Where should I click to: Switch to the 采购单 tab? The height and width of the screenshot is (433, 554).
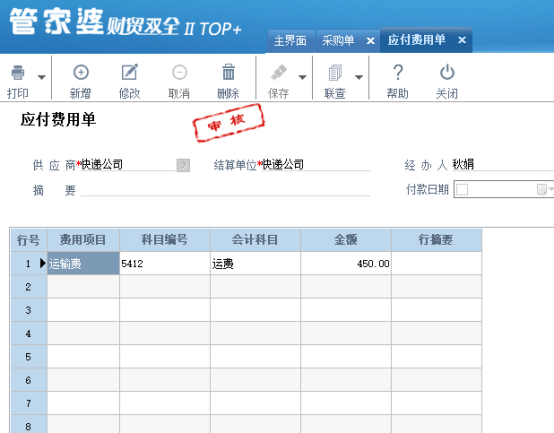click(x=338, y=41)
